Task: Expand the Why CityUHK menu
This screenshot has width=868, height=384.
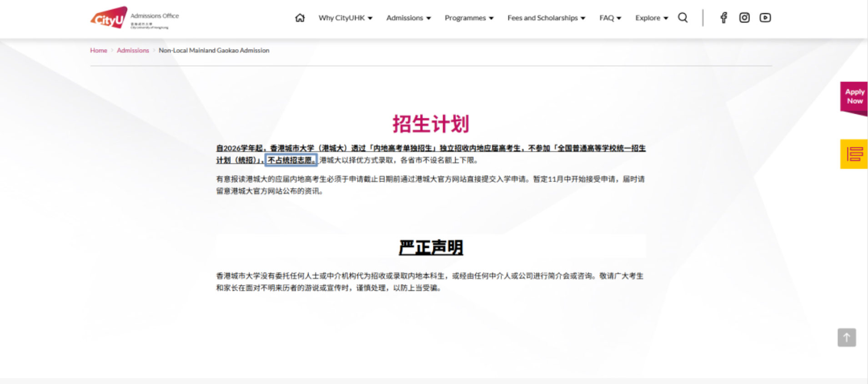Action: [x=345, y=18]
